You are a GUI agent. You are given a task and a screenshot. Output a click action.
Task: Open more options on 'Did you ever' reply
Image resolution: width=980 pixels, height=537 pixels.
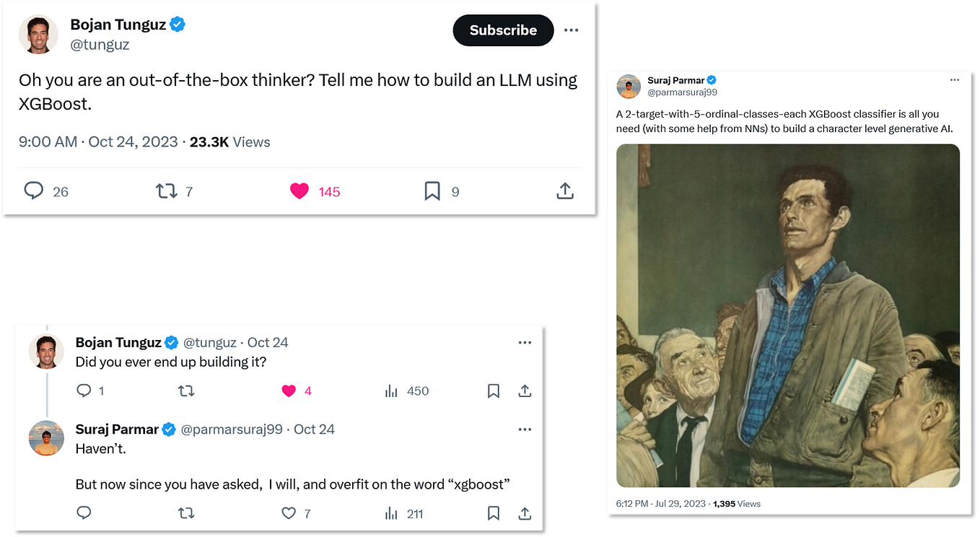click(525, 343)
